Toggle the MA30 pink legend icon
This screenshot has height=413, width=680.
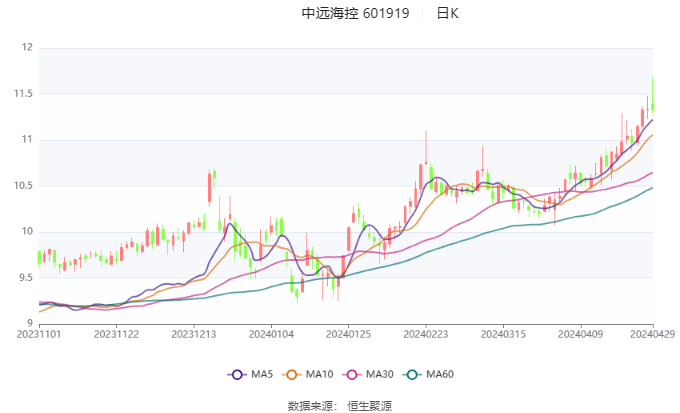[x=352, y=374]
